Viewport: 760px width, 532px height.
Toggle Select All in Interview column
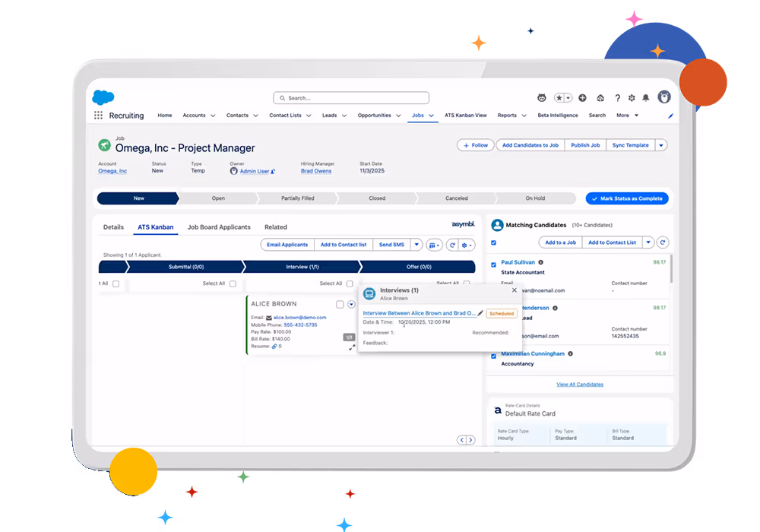coord(350,283)
